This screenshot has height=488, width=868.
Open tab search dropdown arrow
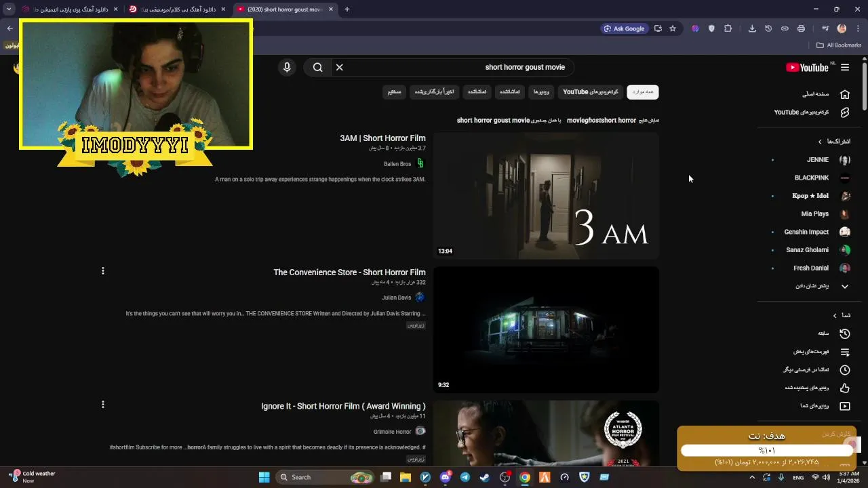[9, 9]
